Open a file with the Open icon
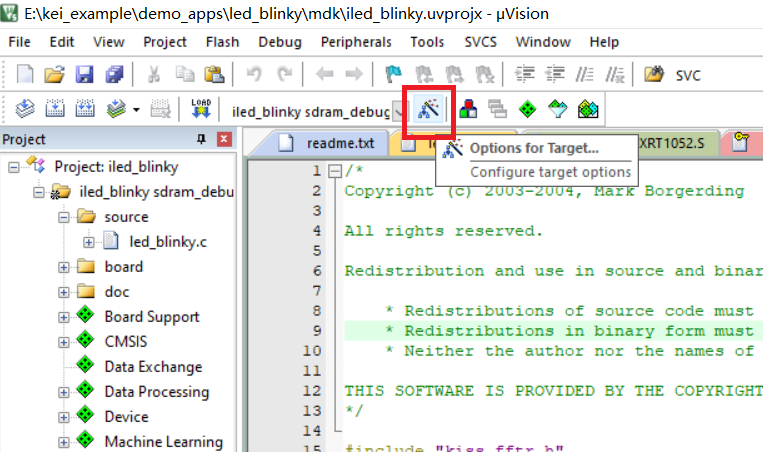The height and width of the screenshot is (452, 763). point(54,74)
